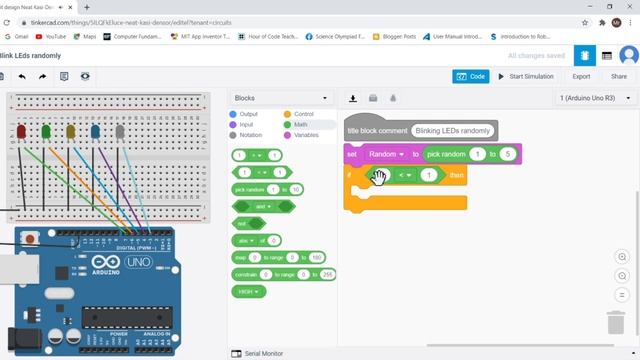
Task: Click the blue LED on the breadboard
Action: coord(95,132)
